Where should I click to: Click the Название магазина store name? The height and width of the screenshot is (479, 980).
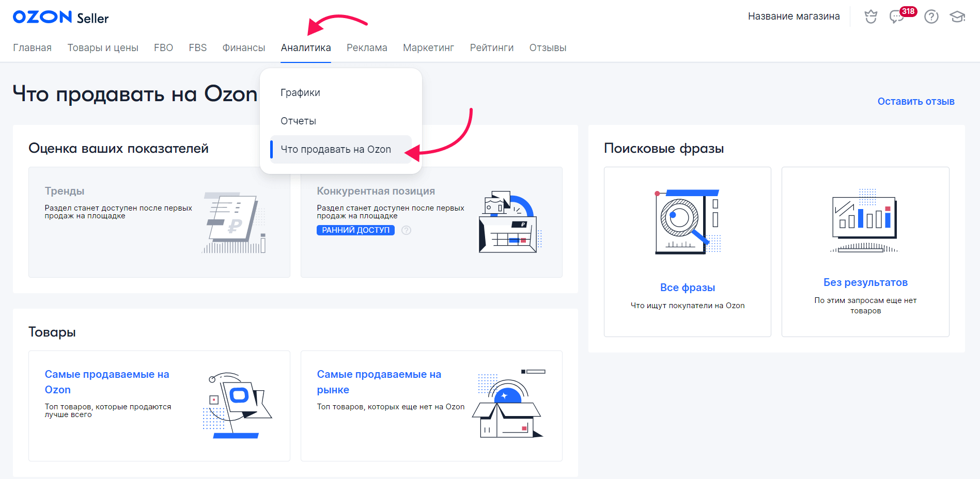coord(794,17)
